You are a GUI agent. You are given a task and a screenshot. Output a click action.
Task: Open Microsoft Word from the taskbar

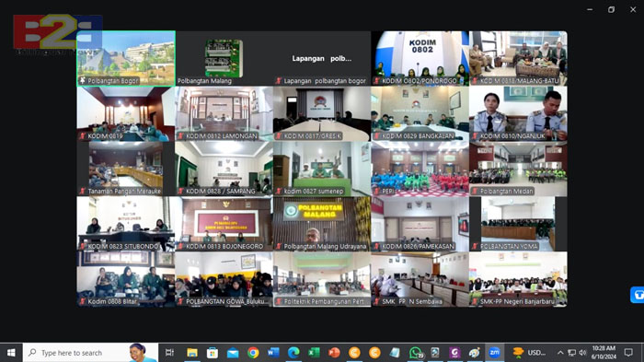[273, 353]
